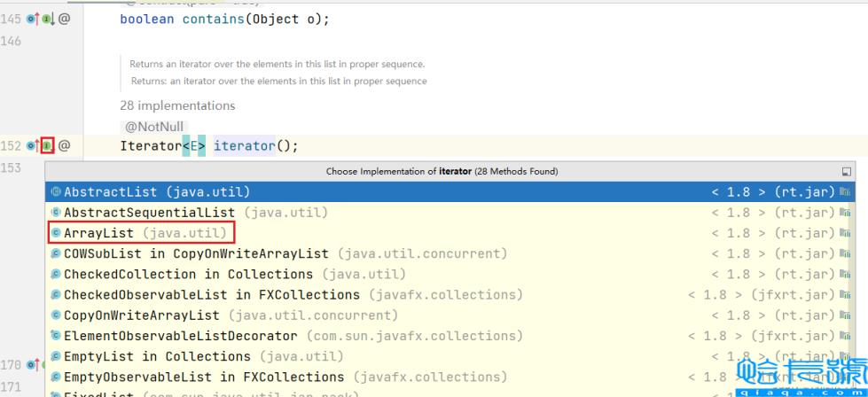The image size is (868, 397).
Task: Open the 28 implementations inlay hint
Action: click(177, 105)
